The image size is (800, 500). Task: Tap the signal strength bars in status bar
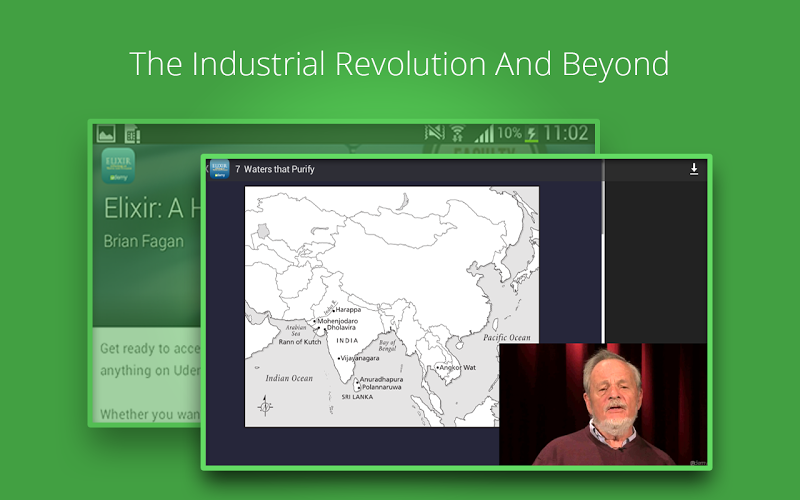tap(483, 134)
